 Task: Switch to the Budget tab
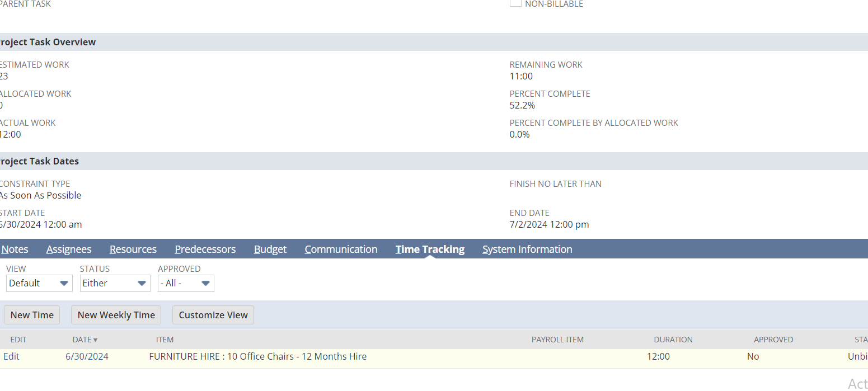[x=270, y=249]
